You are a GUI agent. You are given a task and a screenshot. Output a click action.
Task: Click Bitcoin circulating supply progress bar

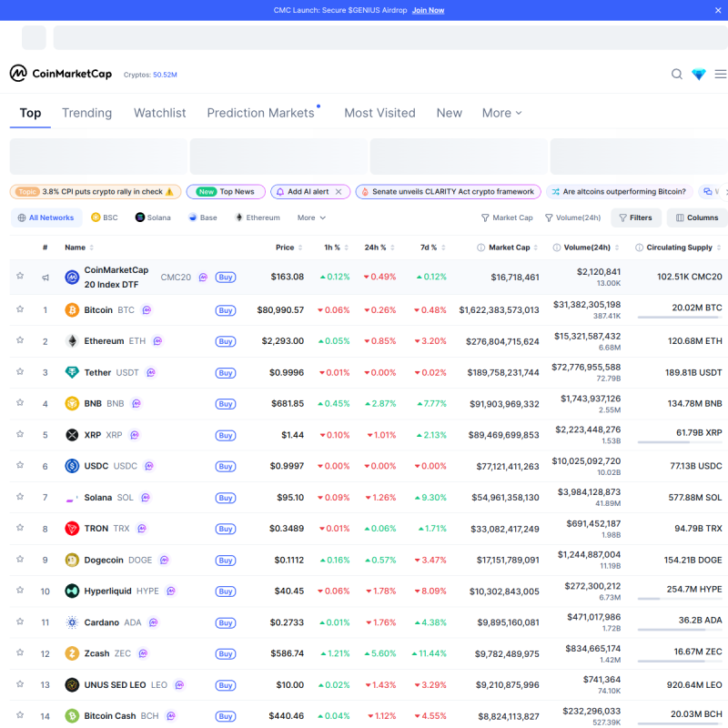[x=680, y=317]
